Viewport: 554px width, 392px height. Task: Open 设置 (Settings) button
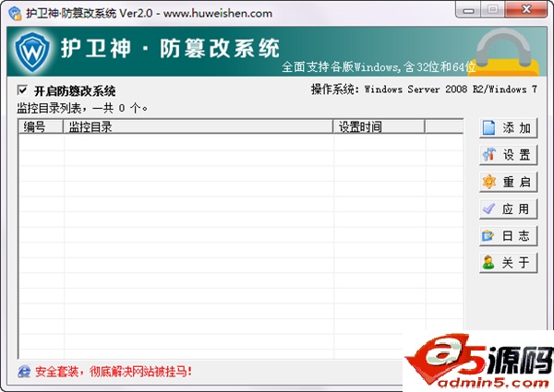(x=508, y=155)
